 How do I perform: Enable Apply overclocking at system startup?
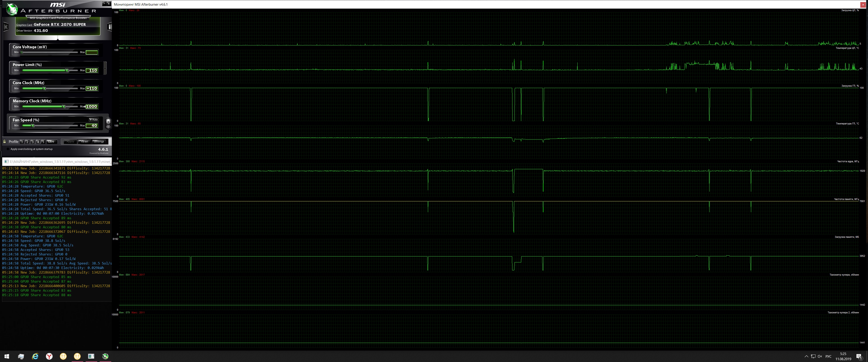[x=8, y=149]
